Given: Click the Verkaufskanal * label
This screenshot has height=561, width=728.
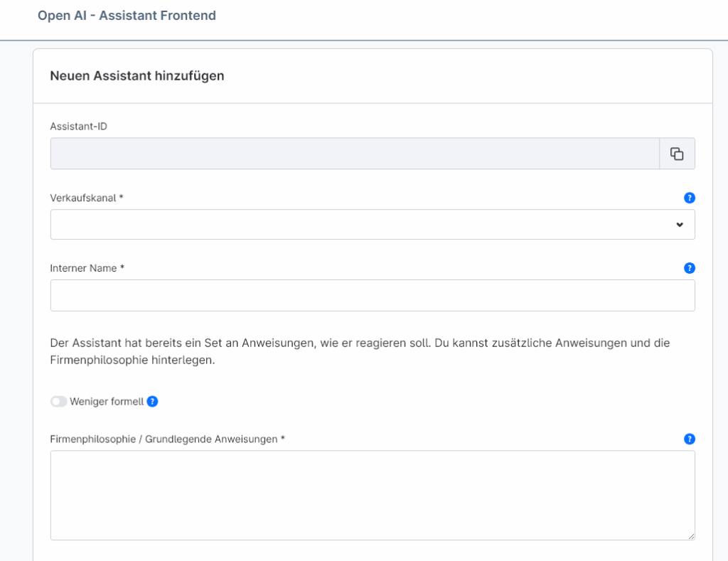Looking at the screenshot, I should 87,198.
